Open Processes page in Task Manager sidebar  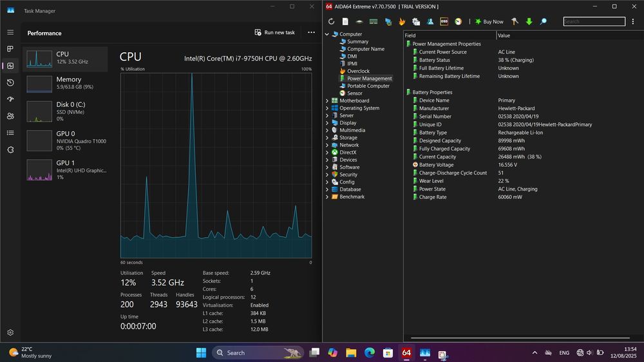(x=10, y=49)
